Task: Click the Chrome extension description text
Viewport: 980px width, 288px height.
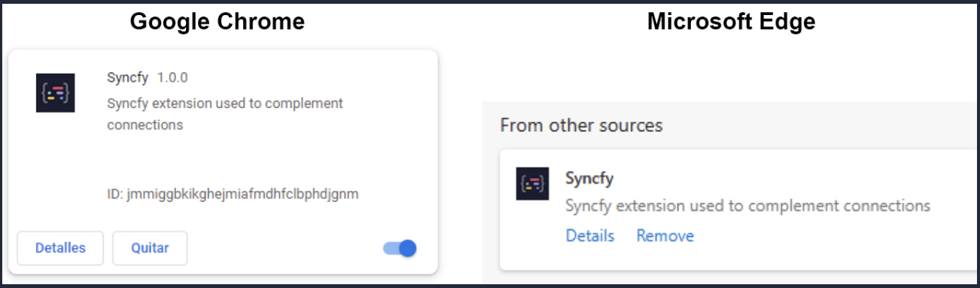Action: pos(225,114)
